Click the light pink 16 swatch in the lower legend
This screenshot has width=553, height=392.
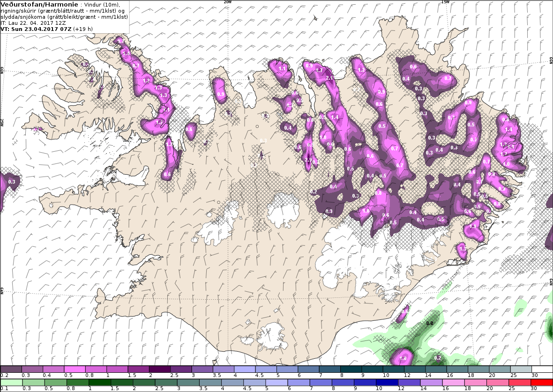point(454,383)
